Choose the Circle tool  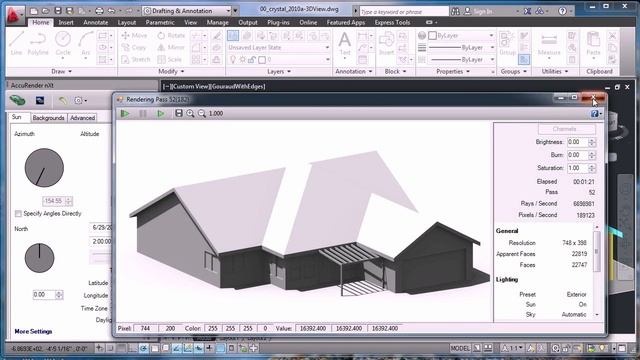click(63, 43)
